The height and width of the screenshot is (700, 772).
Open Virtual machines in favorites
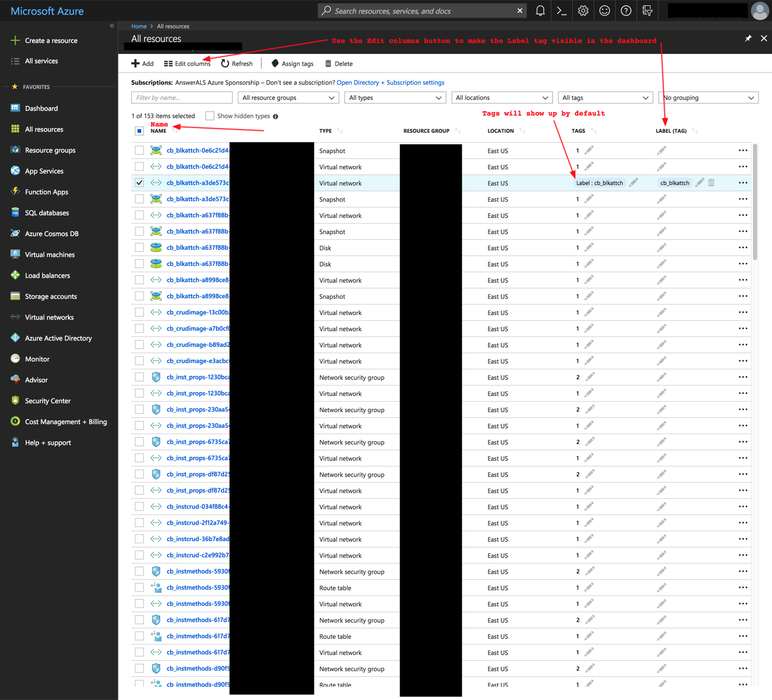coord(50,255)
